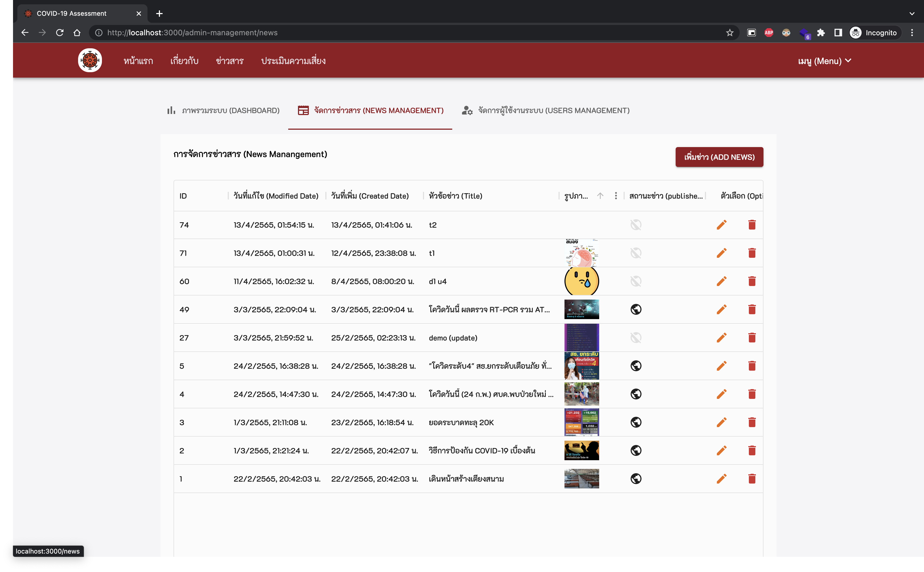
Task: Delete news row with ID 49
Action: tap(752, 309)
